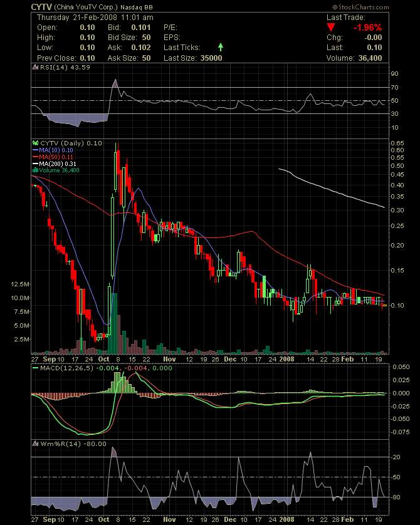Click the green up-arrow Last Ticks icon
Viewport: 420px width, 525px height.
[x=221, y=47]
